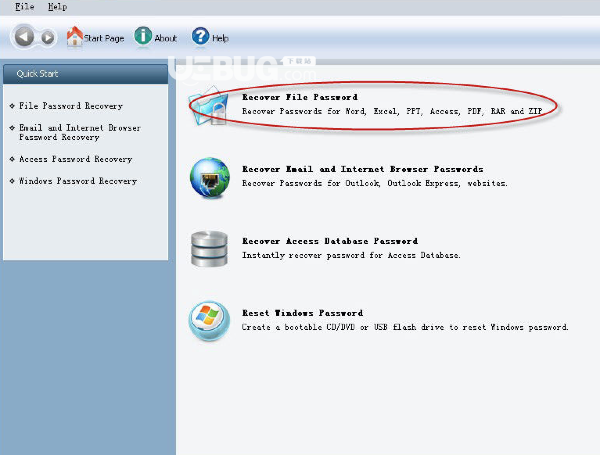Click text 'Create a bootable CD/DVD or USB'
Image resolution: width=600 pixels, height=455 pixels.
(315, 327)
